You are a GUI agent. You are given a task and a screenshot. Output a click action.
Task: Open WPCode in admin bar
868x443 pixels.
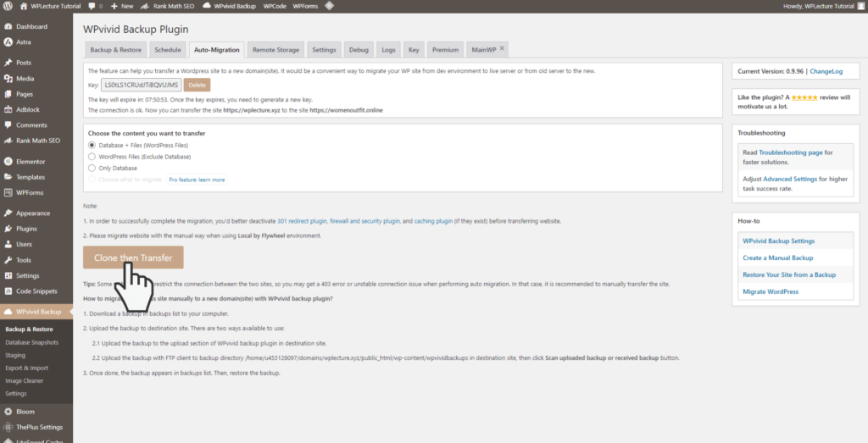(x=274, y=6)
